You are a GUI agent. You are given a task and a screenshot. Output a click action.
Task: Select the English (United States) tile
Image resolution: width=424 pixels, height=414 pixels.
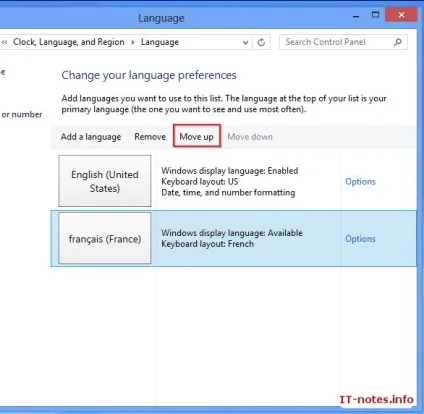click(x=105, y=181)
